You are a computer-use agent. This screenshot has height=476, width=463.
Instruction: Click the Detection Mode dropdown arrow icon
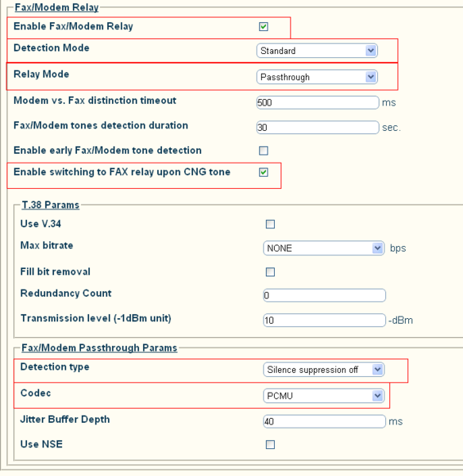click(x=371, y=51)
